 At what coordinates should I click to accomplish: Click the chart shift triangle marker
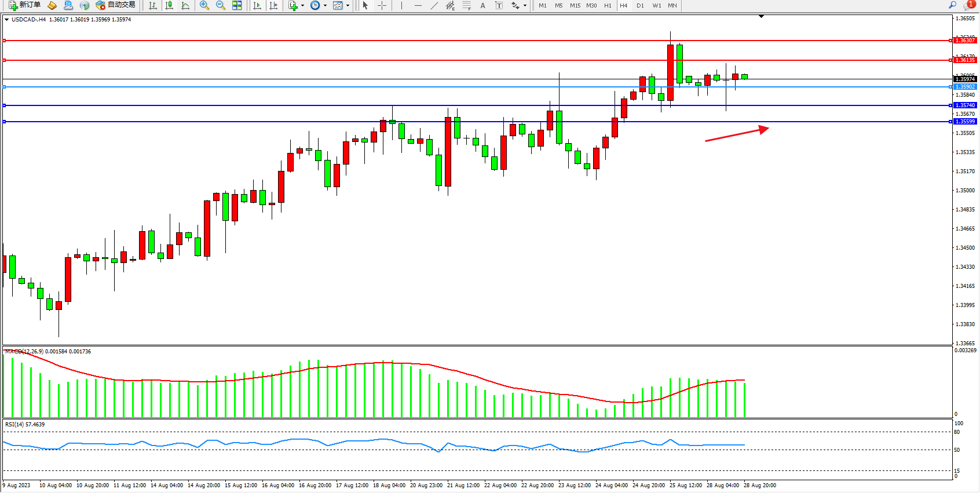coord(761,17)
